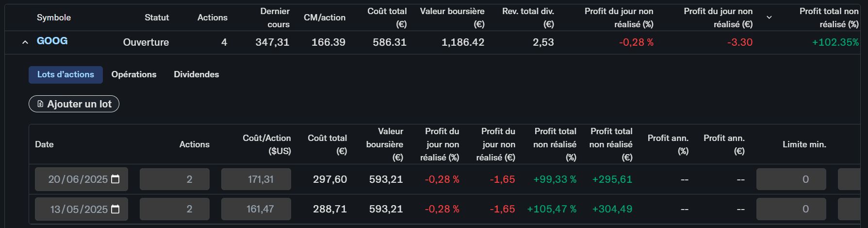The width and height of the screenshot is (868, 228).
Task: Click the Ajouter un lot button
Action: [74, 104]
